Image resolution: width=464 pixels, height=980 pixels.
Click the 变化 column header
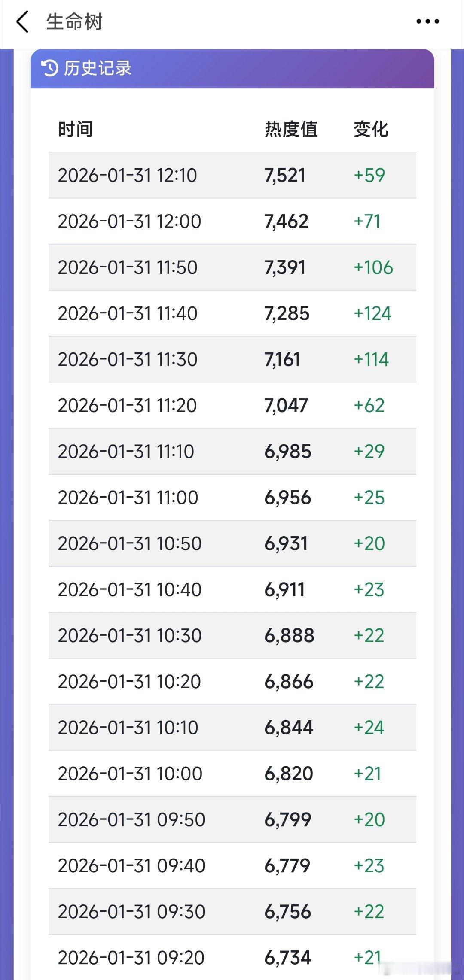[371, 129]
